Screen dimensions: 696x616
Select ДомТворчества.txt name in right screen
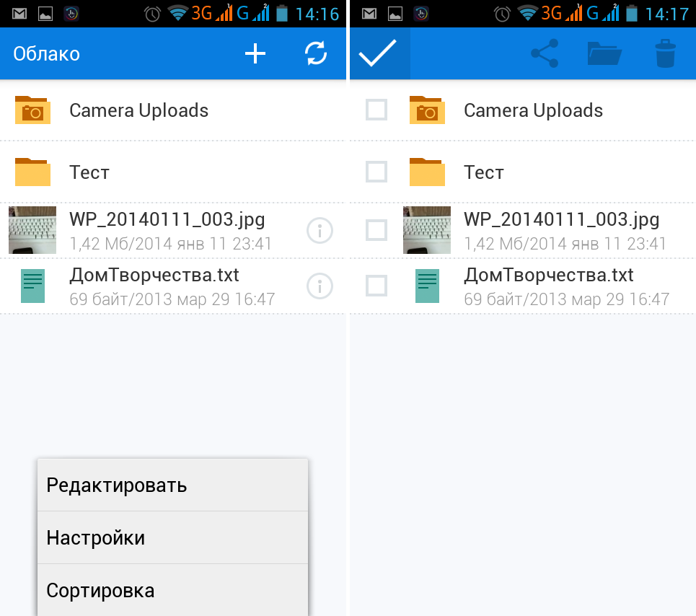click(549, 275)
